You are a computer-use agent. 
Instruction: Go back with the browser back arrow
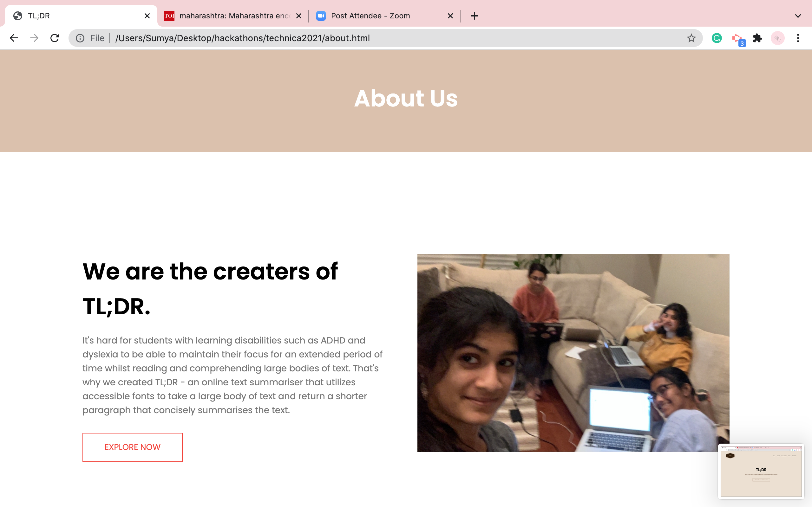(x=14, y=38)
